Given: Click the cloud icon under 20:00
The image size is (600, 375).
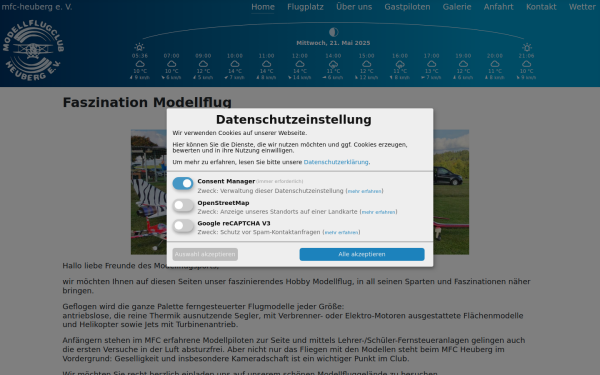Looking at the screenshot, I should [x=495, y=64].
